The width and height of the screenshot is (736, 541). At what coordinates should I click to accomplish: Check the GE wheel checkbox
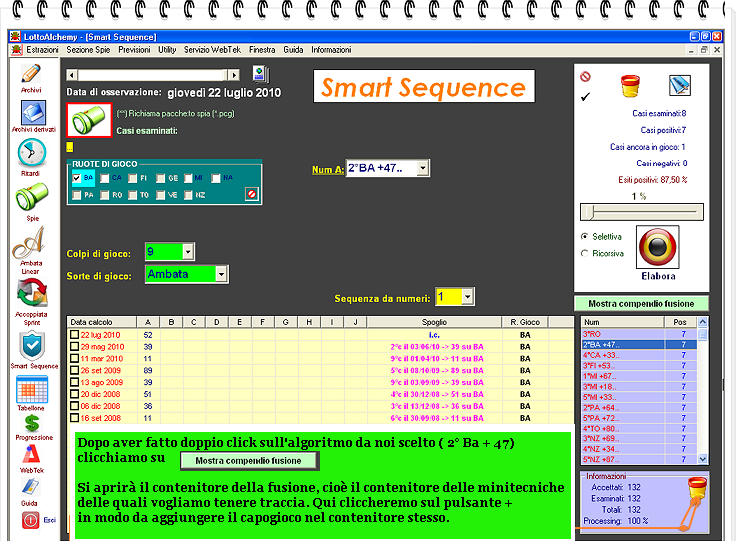(x=161, y=178)
